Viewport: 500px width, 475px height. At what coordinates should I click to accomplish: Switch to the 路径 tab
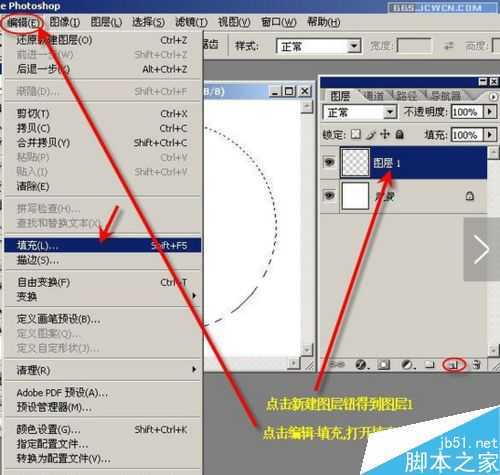[406, 96]
